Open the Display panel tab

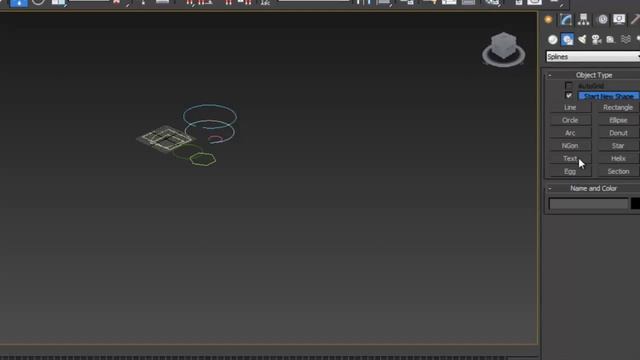click(619, 19)
